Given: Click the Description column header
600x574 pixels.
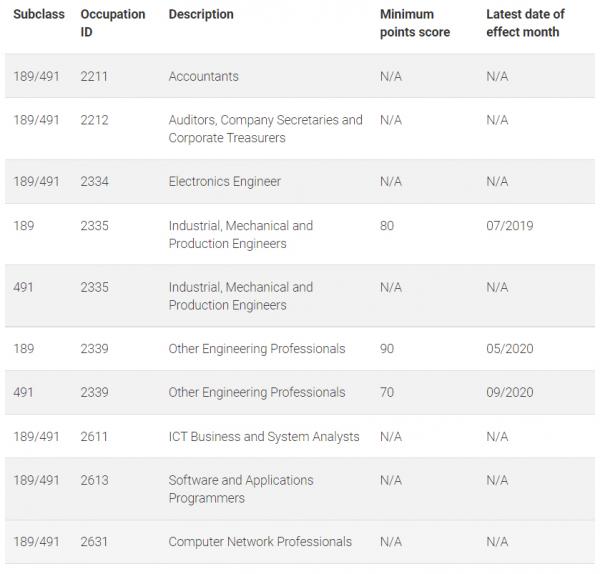Looking at the screenshot, I should coord(201,15).
